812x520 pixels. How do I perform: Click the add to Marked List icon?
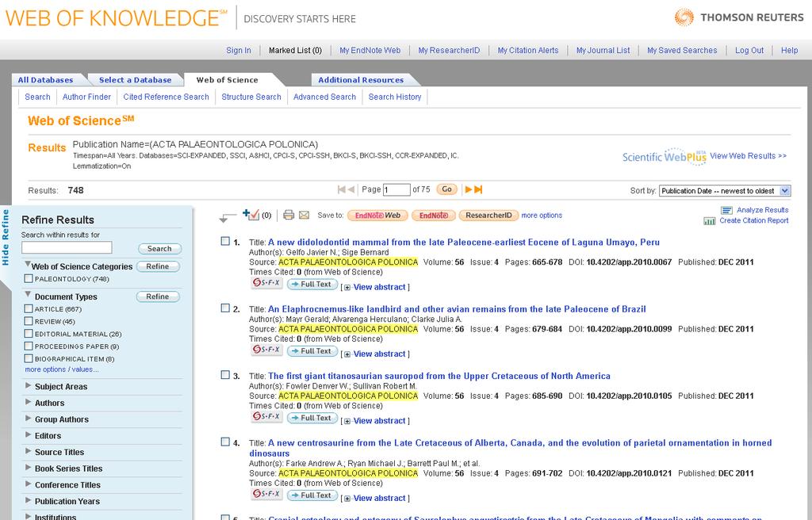251,215
